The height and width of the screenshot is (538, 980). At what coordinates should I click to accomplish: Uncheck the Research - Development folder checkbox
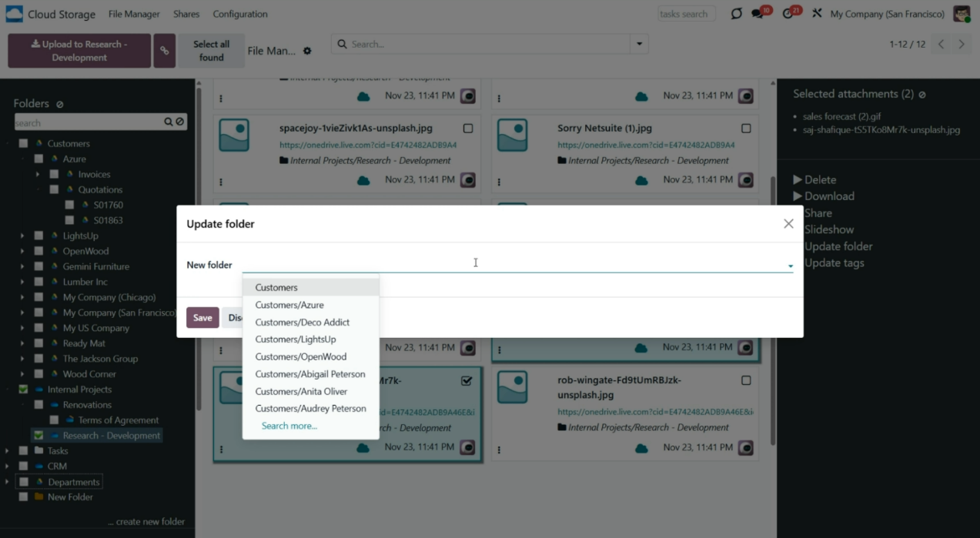point(38,436)
